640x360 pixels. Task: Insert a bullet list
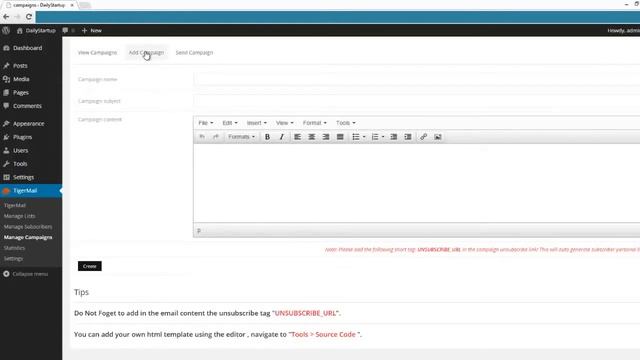click(x=356, y=137)
